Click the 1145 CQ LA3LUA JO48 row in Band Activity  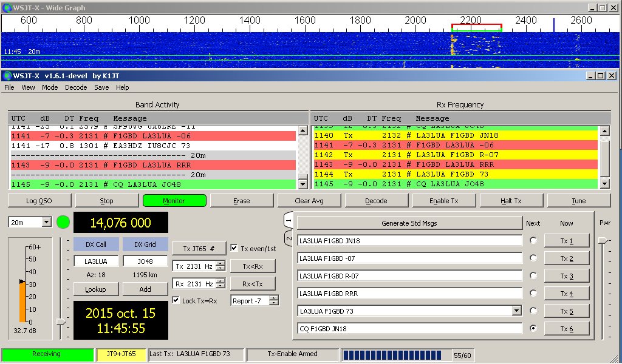153,184
